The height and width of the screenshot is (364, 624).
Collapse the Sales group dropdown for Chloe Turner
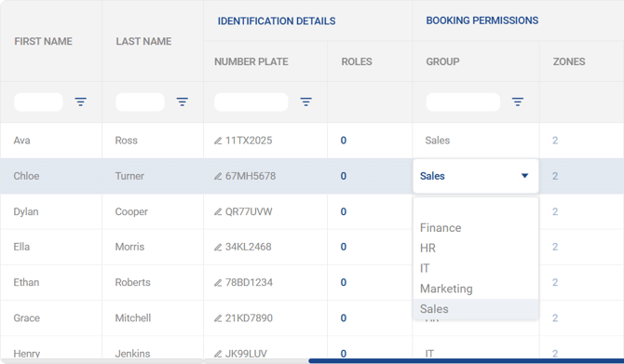pos(524,176)
